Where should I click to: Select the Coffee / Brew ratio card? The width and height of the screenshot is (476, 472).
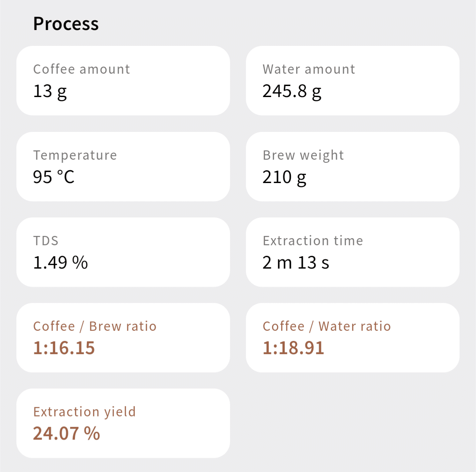click(x=123, y=337)
